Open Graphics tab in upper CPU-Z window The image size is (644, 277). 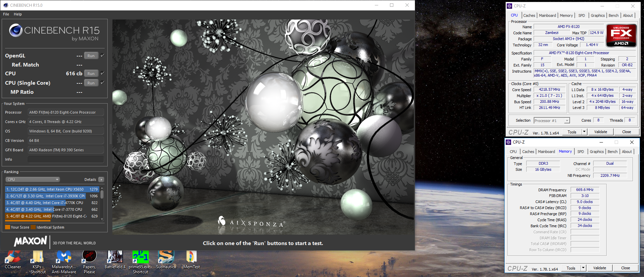[598, 15]
